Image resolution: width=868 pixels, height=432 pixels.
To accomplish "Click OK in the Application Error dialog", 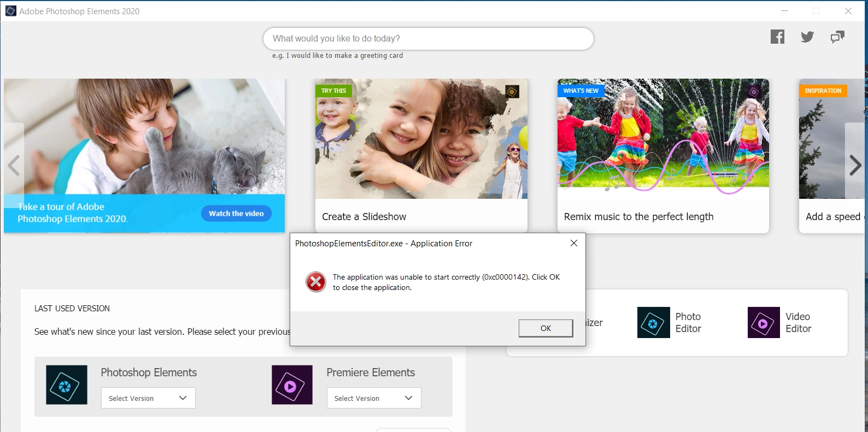I will pyautogui.click(x=546, y=328).
